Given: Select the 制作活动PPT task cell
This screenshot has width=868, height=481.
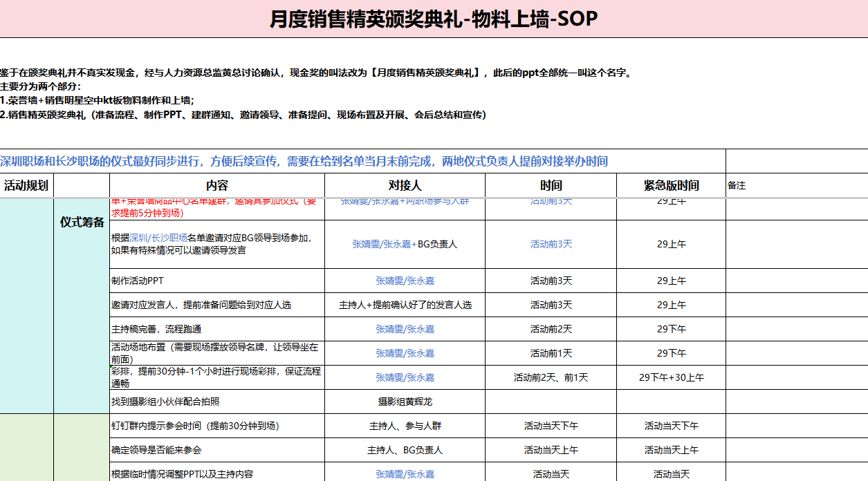Looking at the screenshot, I should (x=217, y=281).
